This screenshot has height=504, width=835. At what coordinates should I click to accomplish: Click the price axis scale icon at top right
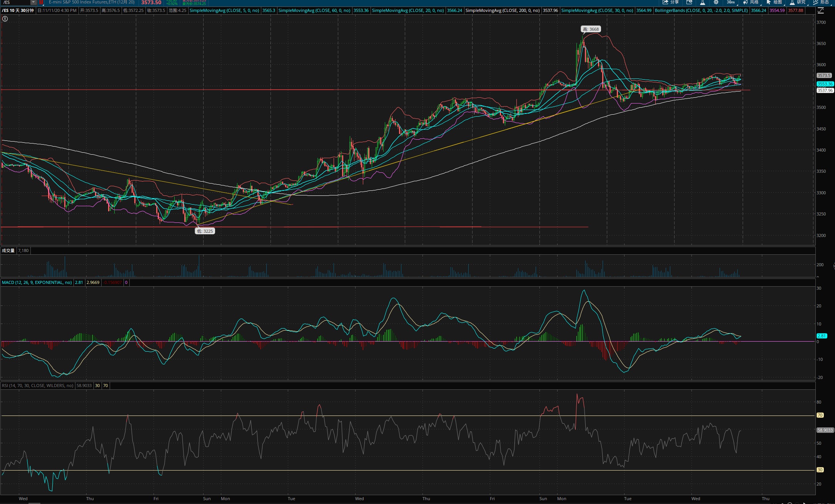click(820, 11)
